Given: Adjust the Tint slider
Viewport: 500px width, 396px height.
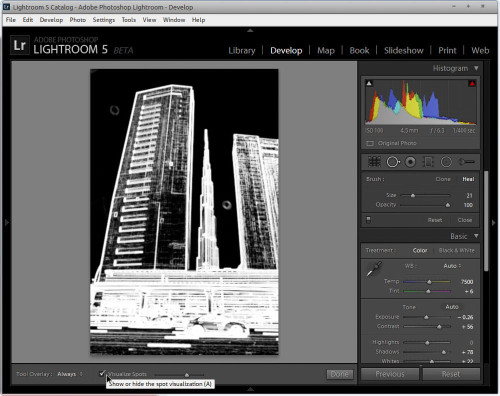Looking at the screenshot, I should [427, 291].
